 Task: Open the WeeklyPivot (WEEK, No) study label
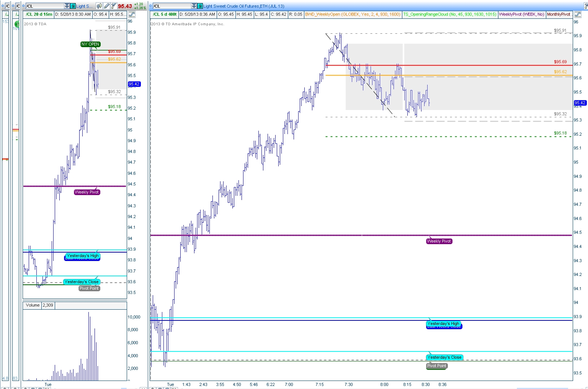[x=521, y=15]
